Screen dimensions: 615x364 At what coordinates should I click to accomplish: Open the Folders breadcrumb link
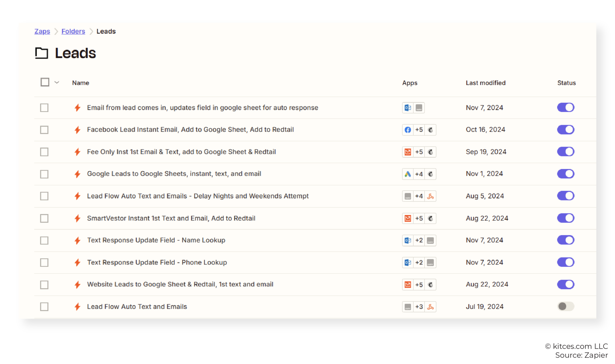point(73,31)
